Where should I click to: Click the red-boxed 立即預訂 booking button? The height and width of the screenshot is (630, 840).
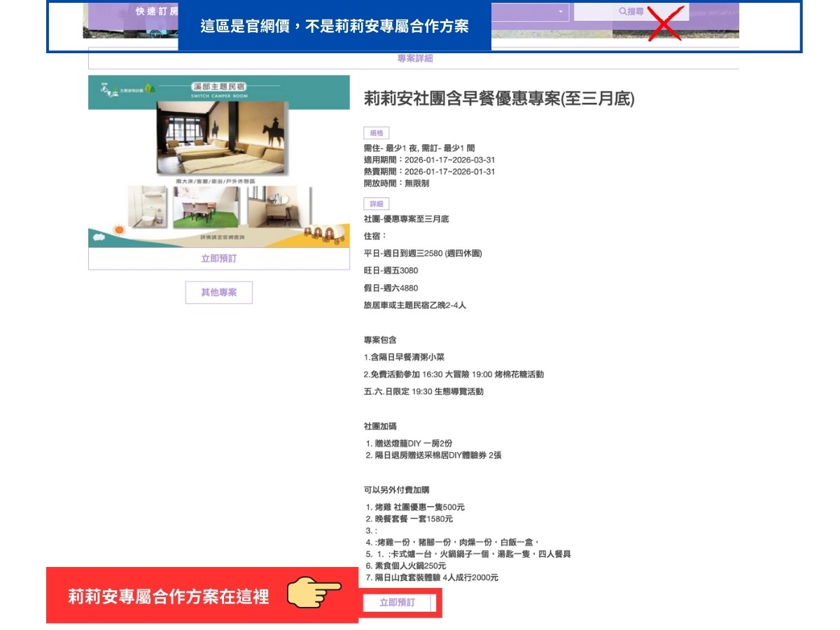397,603
